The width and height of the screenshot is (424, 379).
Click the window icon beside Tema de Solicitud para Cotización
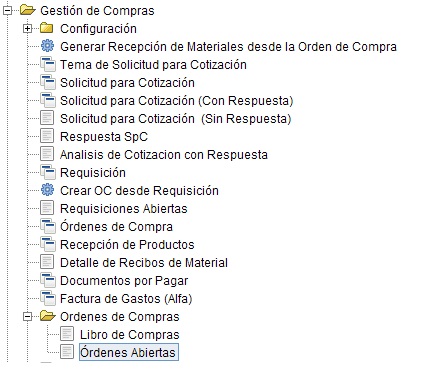click(48, 64)
